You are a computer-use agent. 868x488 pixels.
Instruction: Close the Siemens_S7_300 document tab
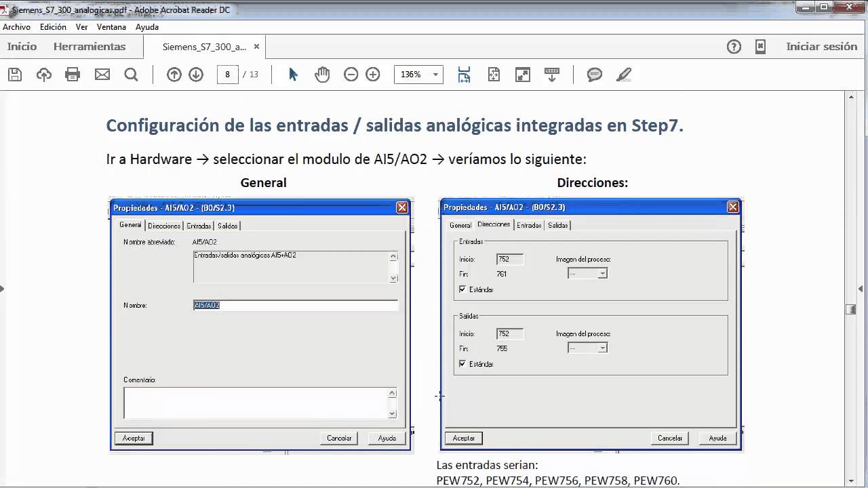click(256, 47)
